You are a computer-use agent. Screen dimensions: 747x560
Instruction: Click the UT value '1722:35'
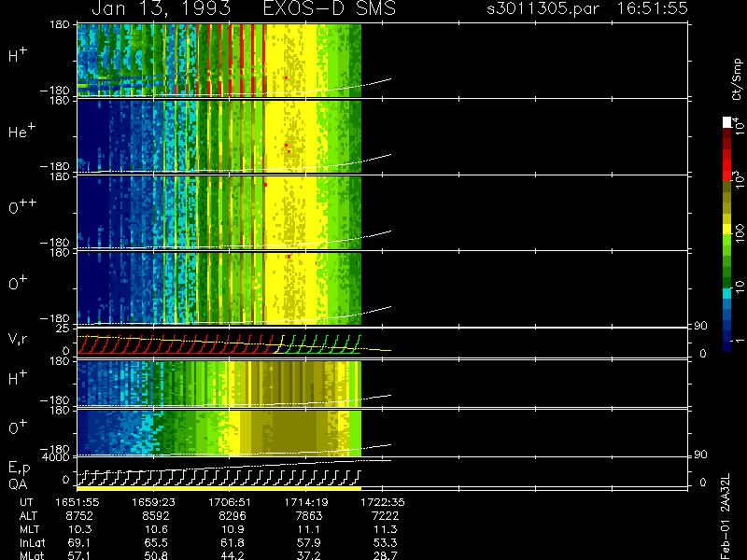pos(383,502)
